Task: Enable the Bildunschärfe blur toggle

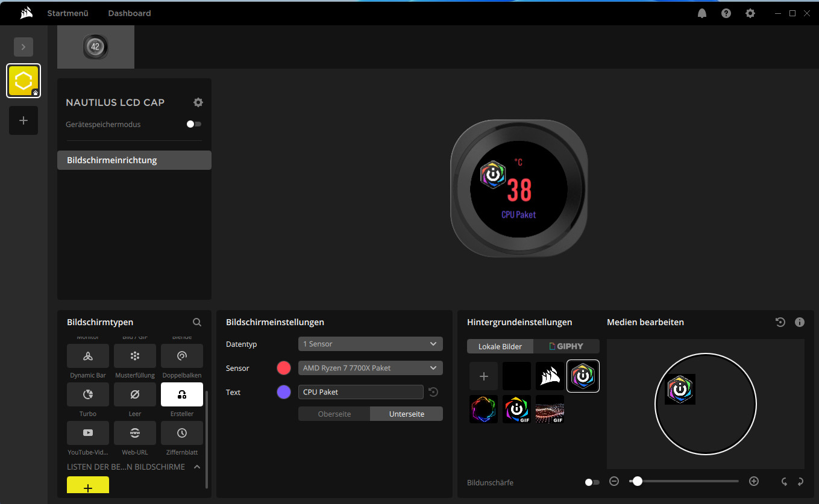Action: (x=592, y=482)
